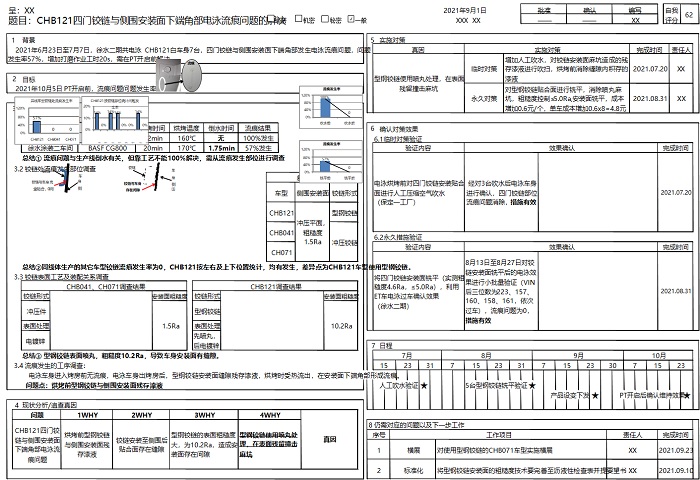
Task: Click the 4WHY column header
Action: [x=270, y=415]
